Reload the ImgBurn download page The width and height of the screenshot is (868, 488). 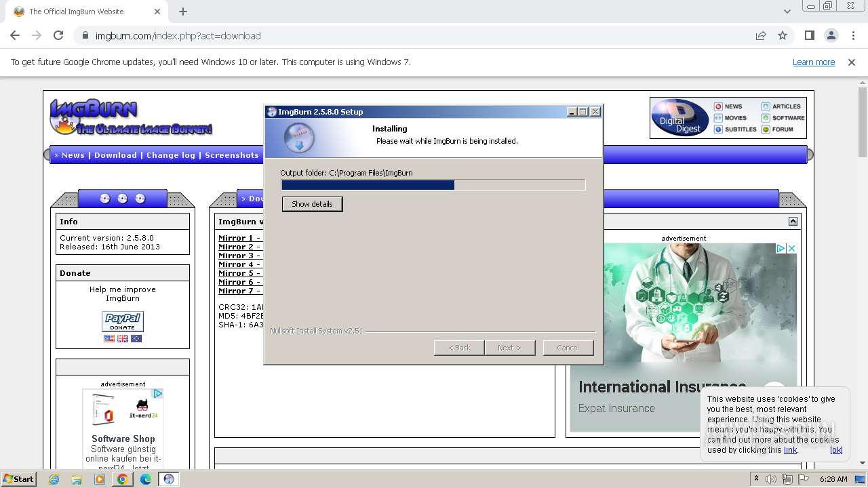click(x=58, y=35)
